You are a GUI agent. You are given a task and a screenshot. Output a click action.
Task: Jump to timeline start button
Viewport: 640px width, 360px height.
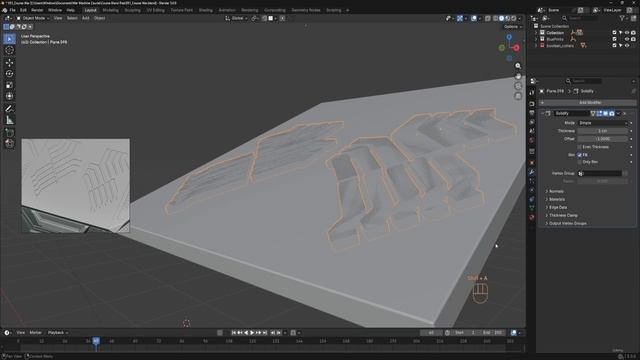pos(233,333)
